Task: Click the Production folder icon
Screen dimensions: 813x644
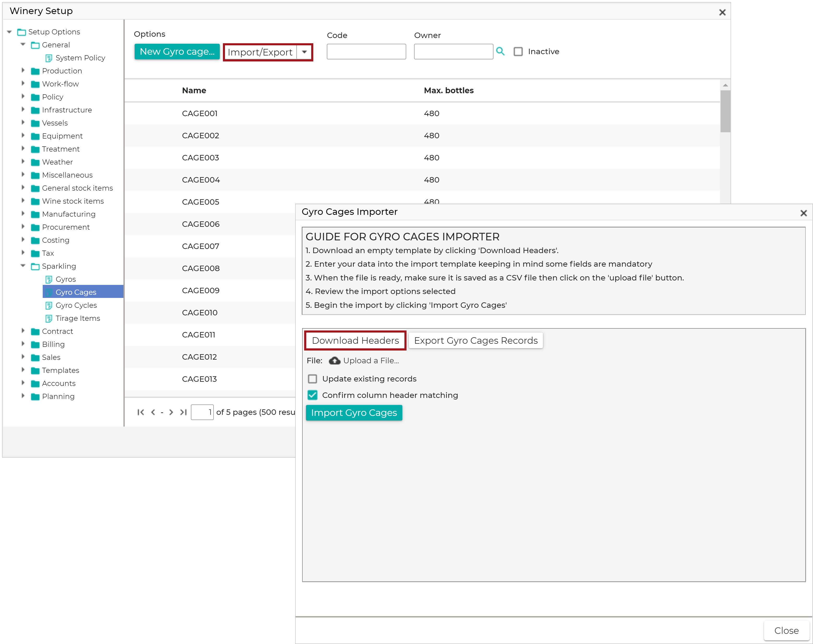Action: 35,71
